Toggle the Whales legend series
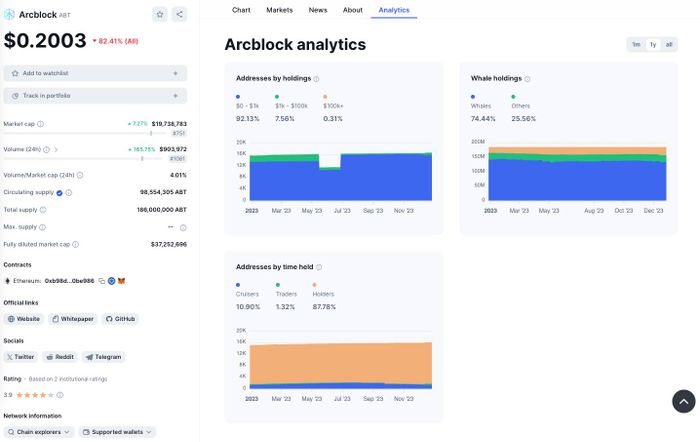 [x=481, y=106]
